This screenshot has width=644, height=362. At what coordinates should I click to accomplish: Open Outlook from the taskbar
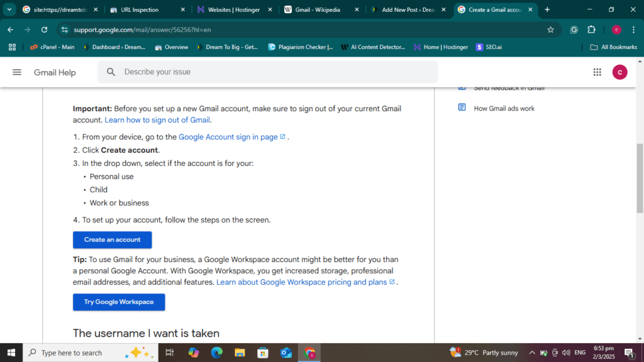[286, 353]
